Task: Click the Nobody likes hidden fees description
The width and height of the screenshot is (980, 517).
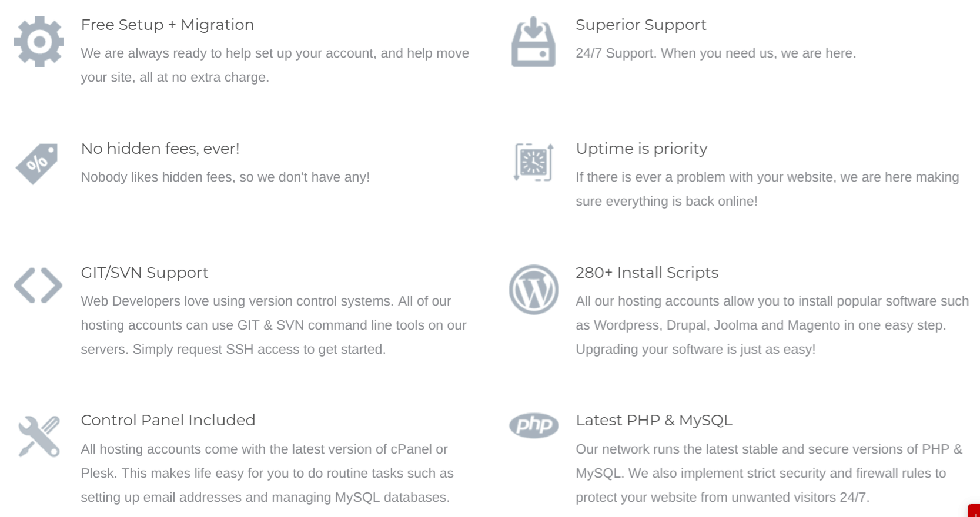Action: tap(225, 177)
